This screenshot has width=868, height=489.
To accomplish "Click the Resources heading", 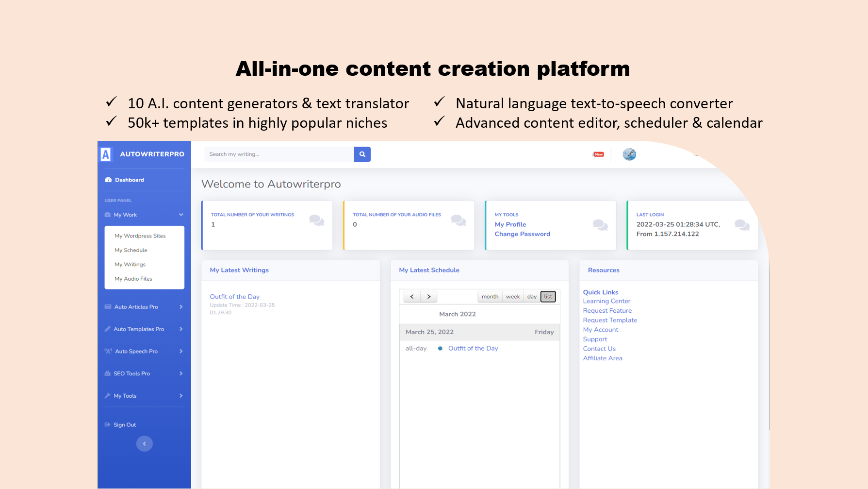I will (x=604, y=270).
